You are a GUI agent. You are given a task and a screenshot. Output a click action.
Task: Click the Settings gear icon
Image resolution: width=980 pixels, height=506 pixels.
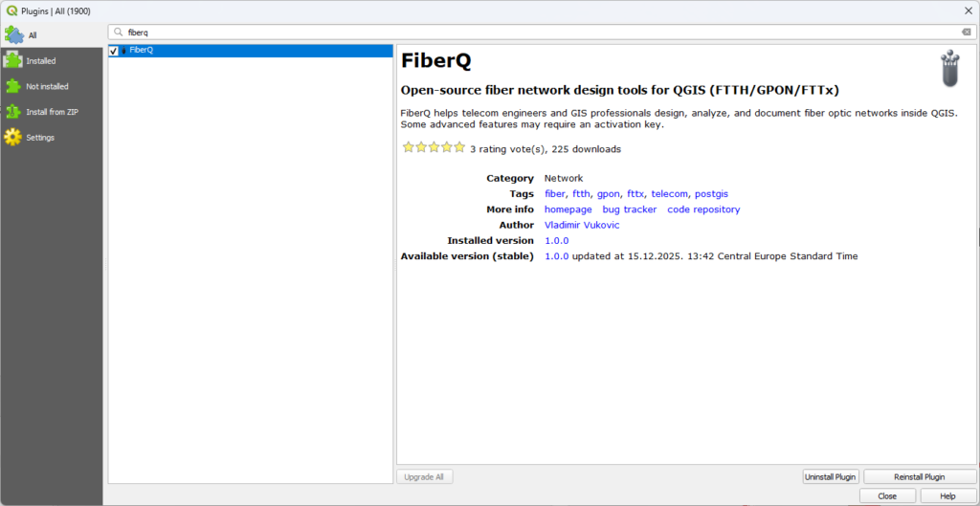12,137
